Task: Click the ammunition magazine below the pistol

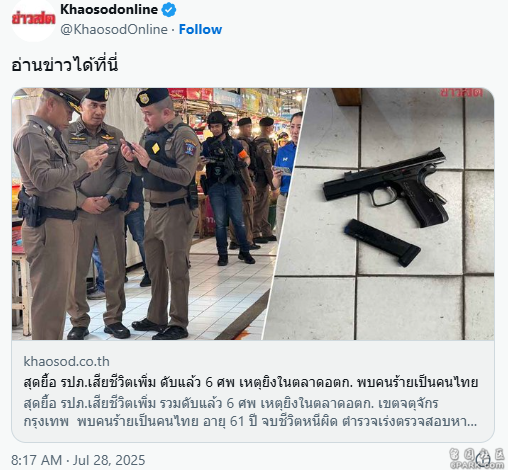Action: [x=382, y=243]
